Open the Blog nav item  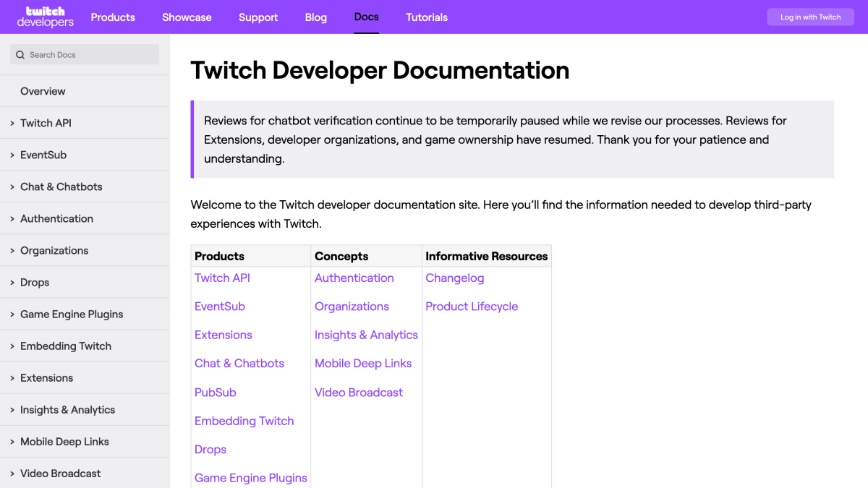(316, 17)
